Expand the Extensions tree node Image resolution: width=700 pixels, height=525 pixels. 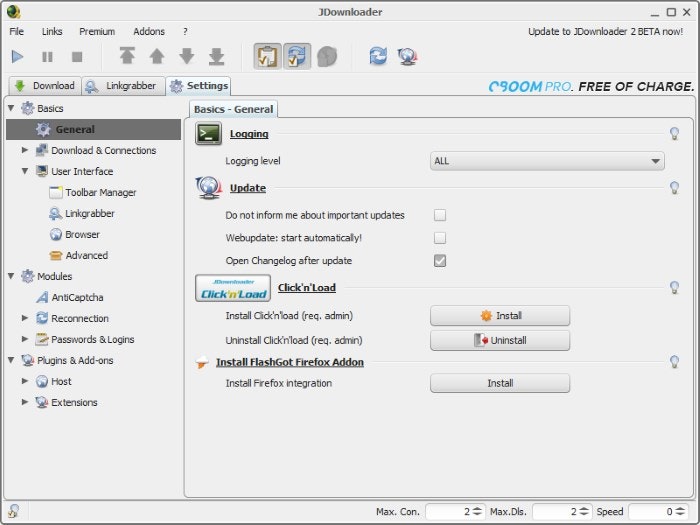25,402
